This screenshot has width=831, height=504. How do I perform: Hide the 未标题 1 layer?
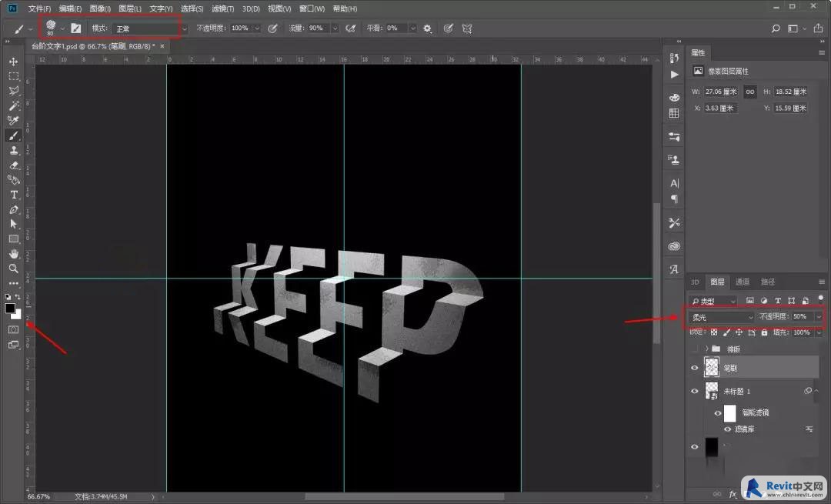click(694, 391)
